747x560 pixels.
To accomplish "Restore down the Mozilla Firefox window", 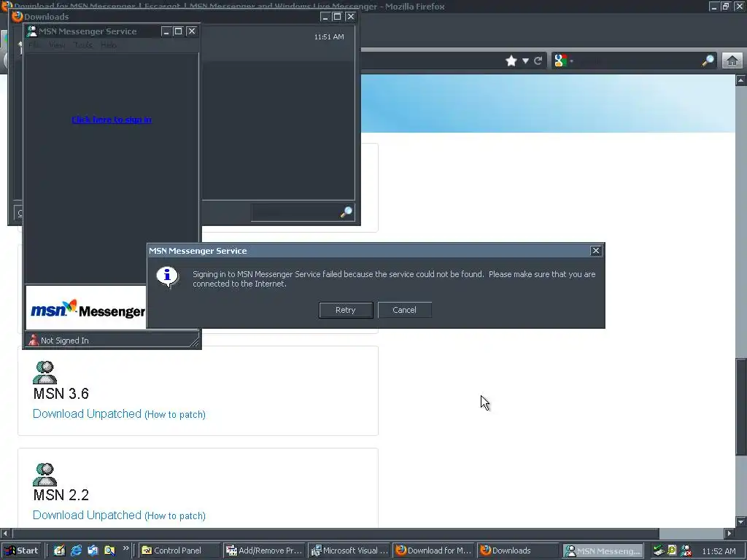I will [726, 6].
